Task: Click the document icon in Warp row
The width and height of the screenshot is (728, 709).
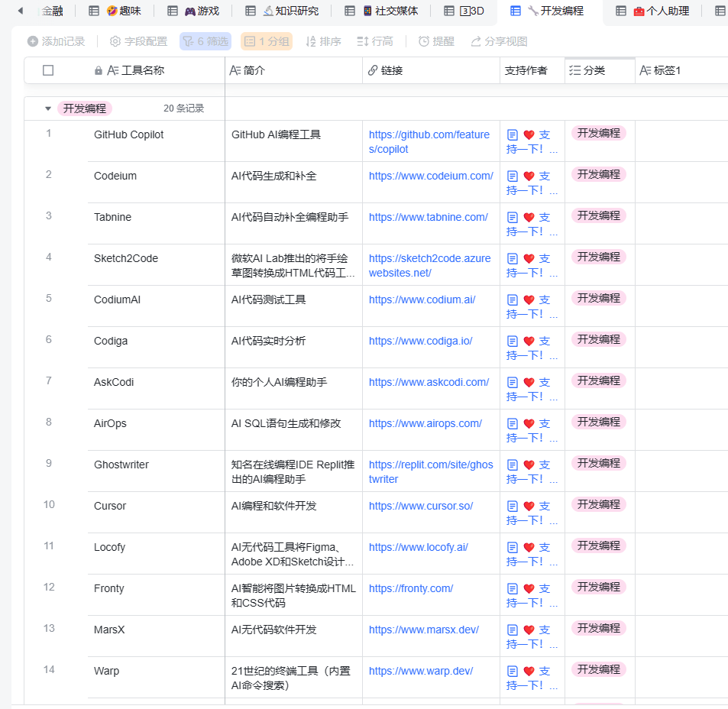Action: coord(512,672)
